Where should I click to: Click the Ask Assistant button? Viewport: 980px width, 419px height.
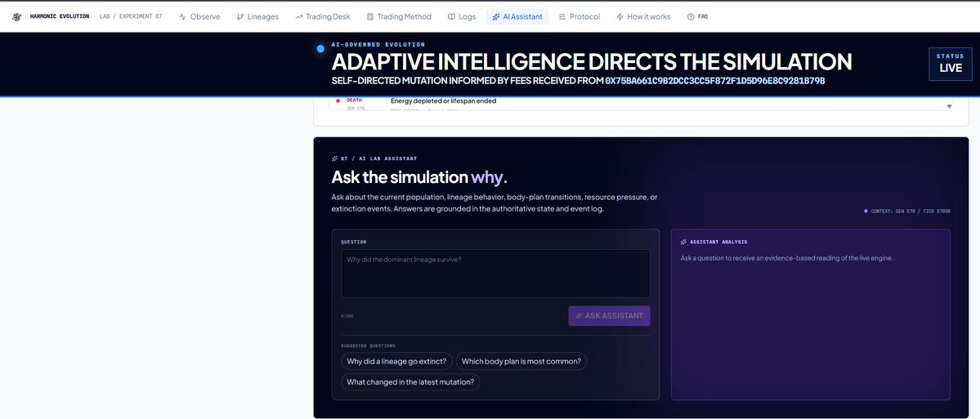pyautogui.click(x=610, y=316)
